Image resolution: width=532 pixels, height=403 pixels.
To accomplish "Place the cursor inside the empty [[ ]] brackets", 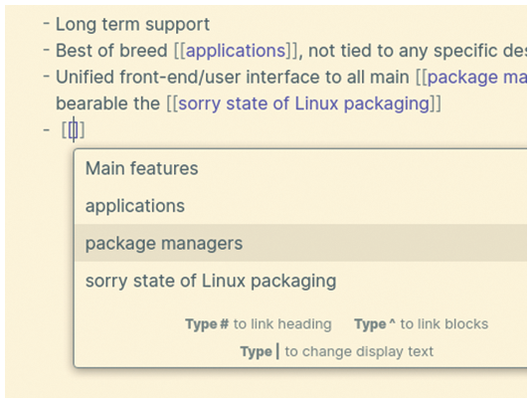I will click(x=74, y=129).
